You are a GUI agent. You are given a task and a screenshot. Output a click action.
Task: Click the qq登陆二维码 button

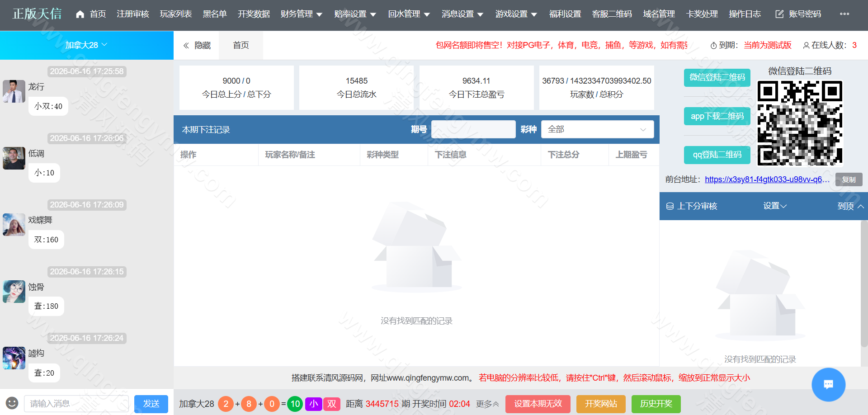pos(717,155)
